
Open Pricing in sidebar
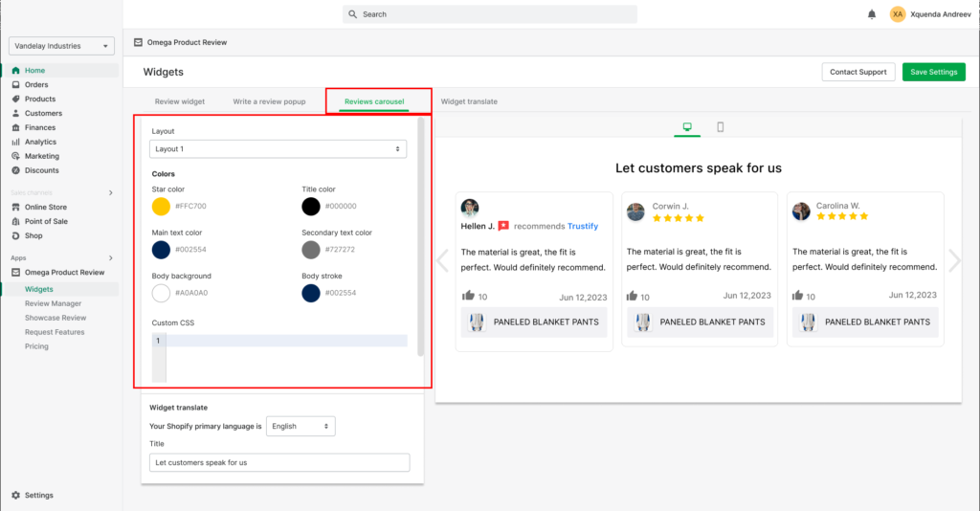click(x=36, y=346)
